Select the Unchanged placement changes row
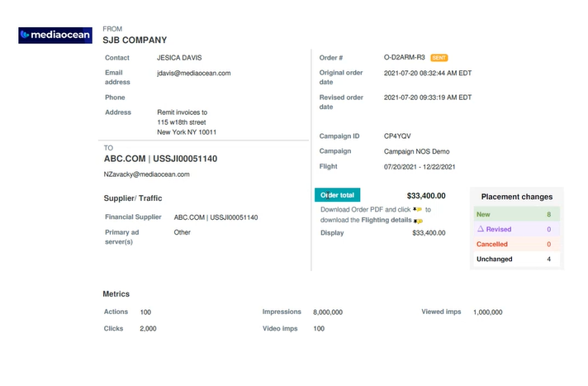Screen dimensions: 588x386 [x=518, y=259]
